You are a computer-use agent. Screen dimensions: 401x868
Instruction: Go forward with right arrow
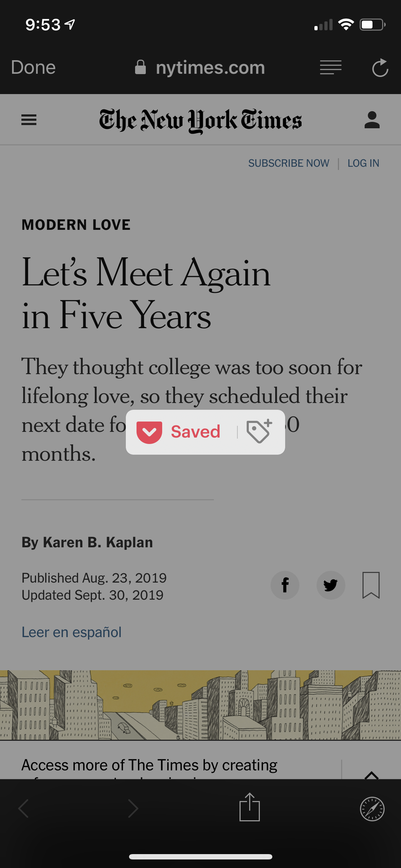133,808
